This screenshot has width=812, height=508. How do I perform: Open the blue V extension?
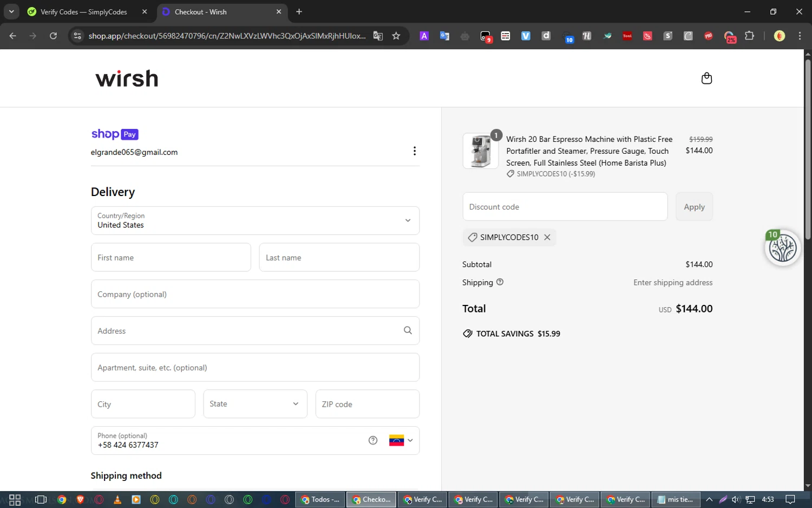click(526, 36)
